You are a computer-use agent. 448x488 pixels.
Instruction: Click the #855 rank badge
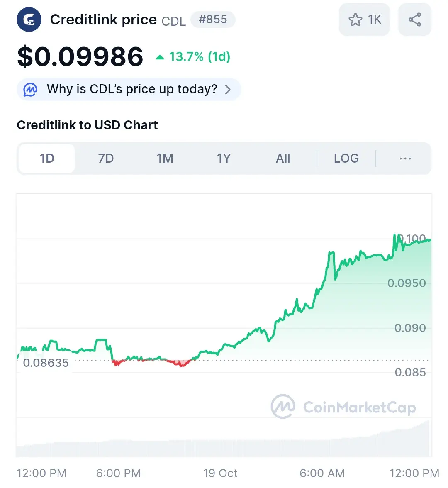coord(213,20)
